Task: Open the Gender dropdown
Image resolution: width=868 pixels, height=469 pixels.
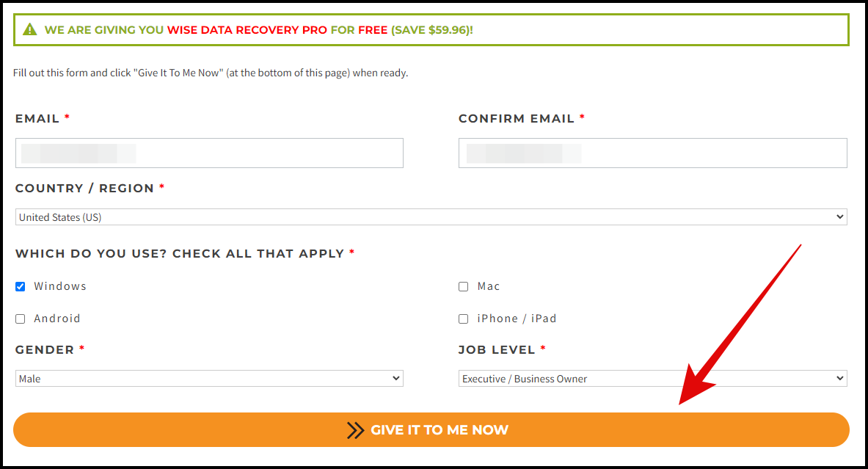Action: 209,378
